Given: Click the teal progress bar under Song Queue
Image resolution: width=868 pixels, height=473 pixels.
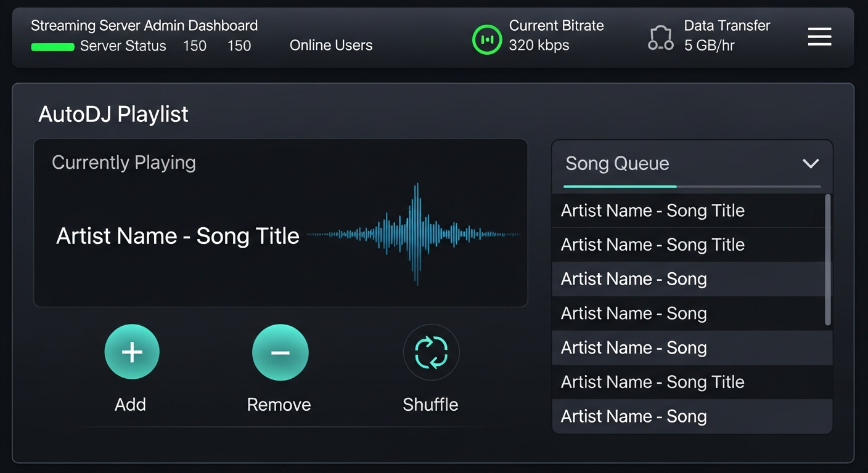Looking at the screenshot, I should tap(619, 185).
